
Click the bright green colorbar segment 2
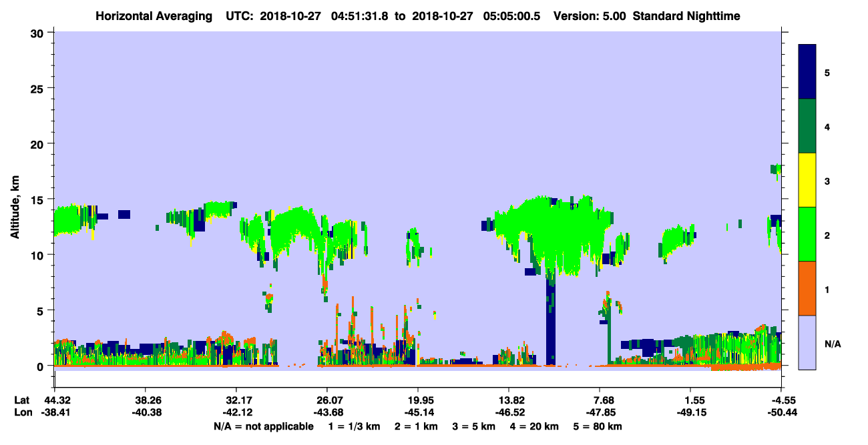(807, 234)
